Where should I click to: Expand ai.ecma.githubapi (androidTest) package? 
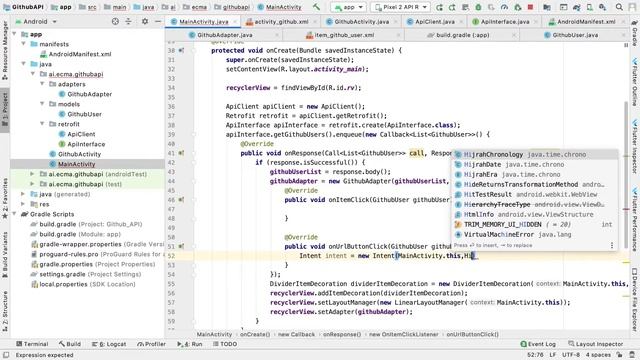pos(33,174)
